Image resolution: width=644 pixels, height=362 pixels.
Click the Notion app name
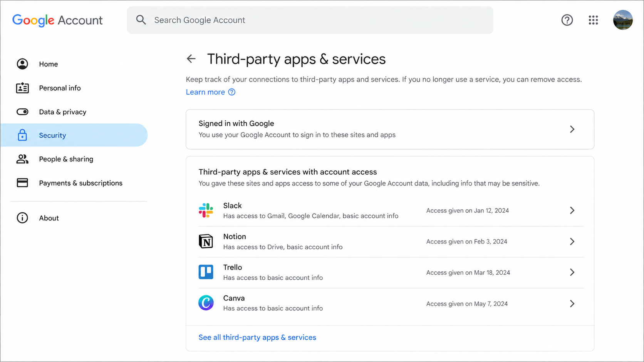tap(235, 237)
